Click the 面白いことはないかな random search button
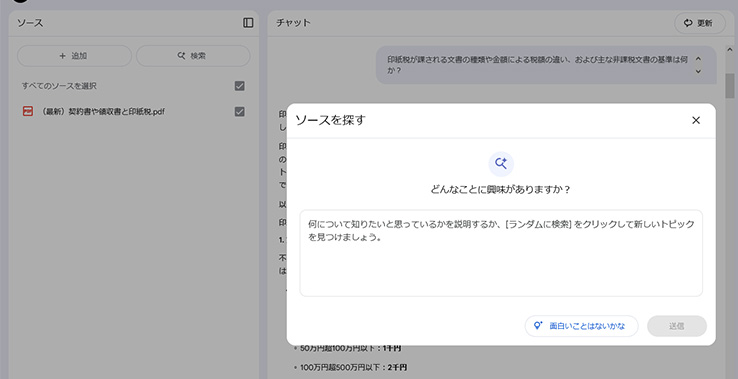Viewport: 738px width, 379px height. (581, 326)
